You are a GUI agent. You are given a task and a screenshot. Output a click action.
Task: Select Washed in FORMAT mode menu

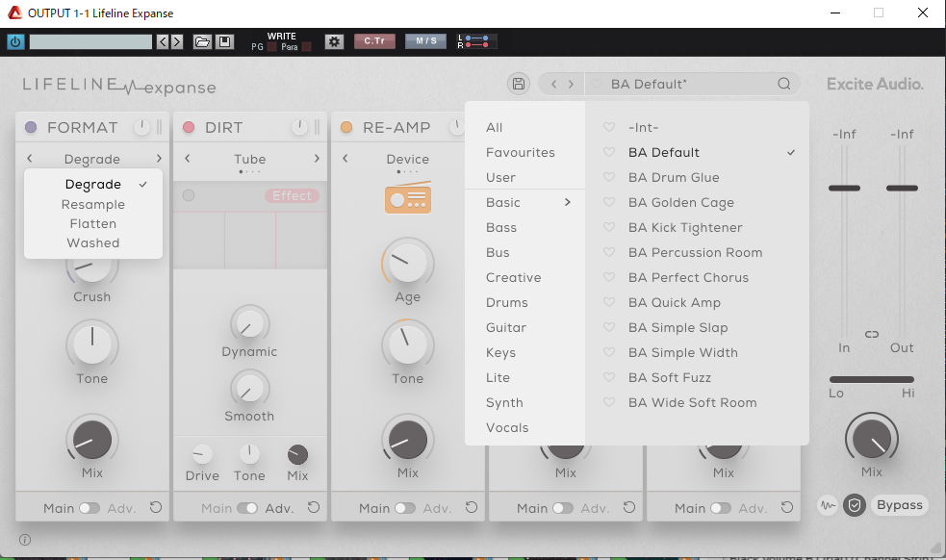93,243
